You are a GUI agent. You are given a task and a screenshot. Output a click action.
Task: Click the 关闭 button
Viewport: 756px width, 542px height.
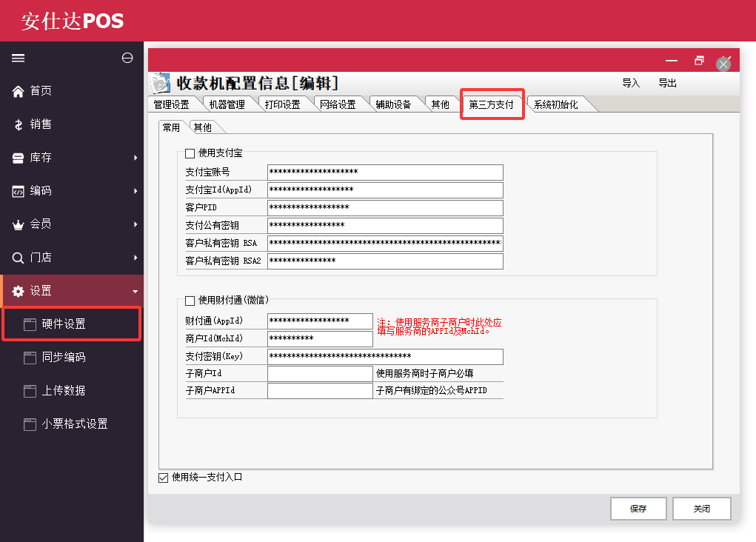pyautogui.click(x=702, y=509)
